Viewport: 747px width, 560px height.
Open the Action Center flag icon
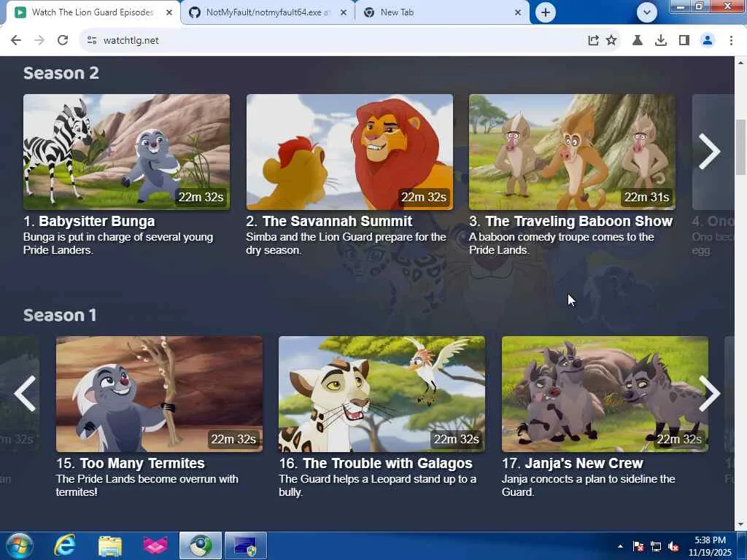(638, 547)
